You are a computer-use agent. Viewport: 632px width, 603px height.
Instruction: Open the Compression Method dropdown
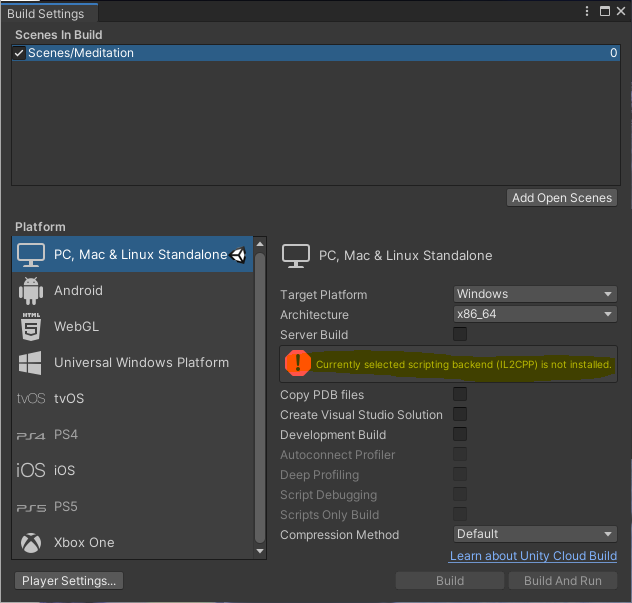point(535,534)
